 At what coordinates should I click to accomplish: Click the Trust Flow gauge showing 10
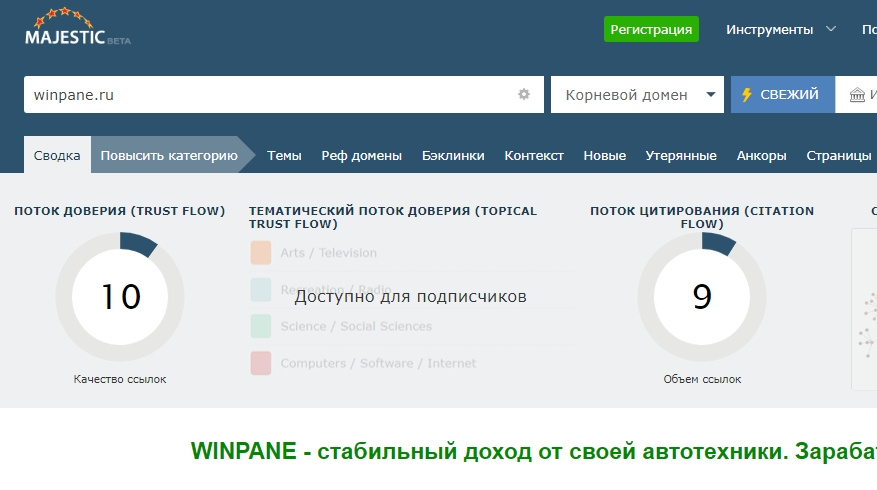[x=120, y=296]
